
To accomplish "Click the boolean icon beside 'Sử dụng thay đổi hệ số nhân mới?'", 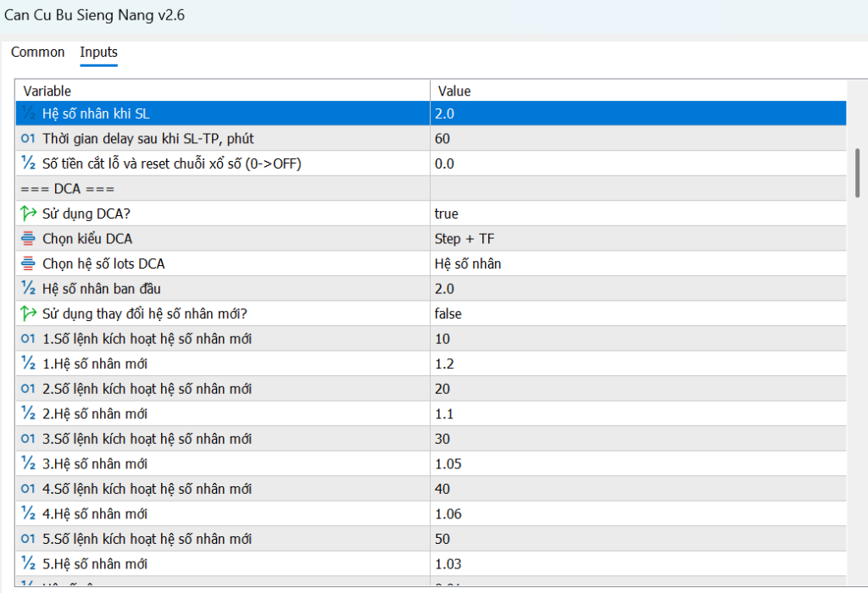I will click(28, 314).
